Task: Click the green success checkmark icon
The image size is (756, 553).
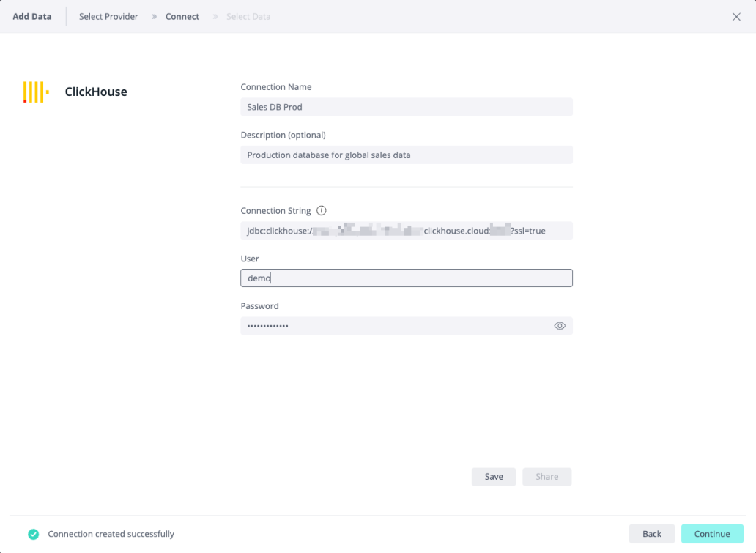Action: [x=33, y=534]
